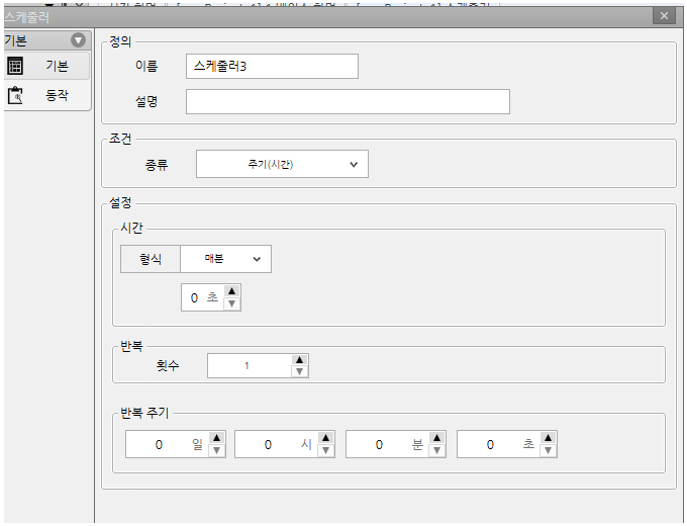Open the 종류 dropdown showing 주기(시간)

[x=282, y=164]
